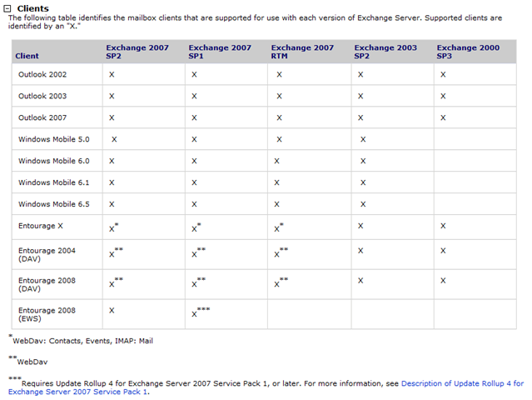Viewport: 532px width, 400px height.
Task: Click the Clients section heading
Action: (x=33, y=8)
